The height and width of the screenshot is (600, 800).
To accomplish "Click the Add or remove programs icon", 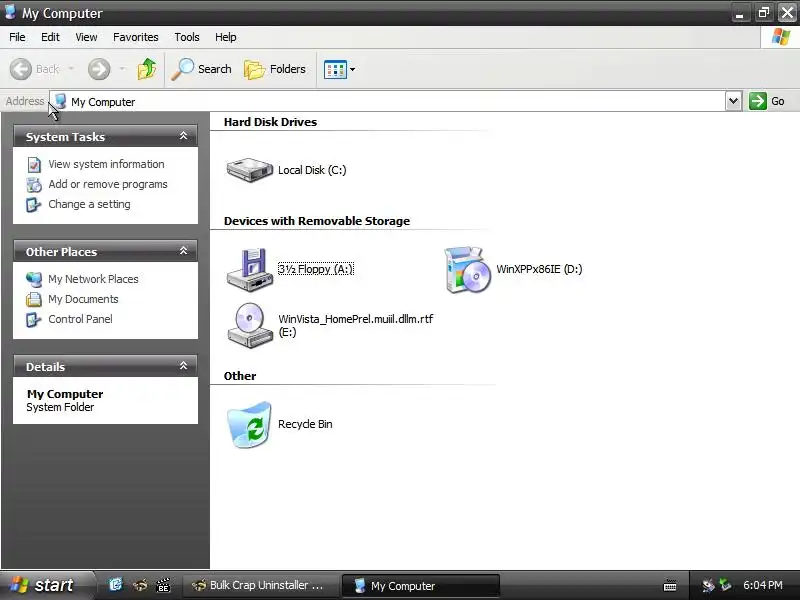I will (34, 184).
